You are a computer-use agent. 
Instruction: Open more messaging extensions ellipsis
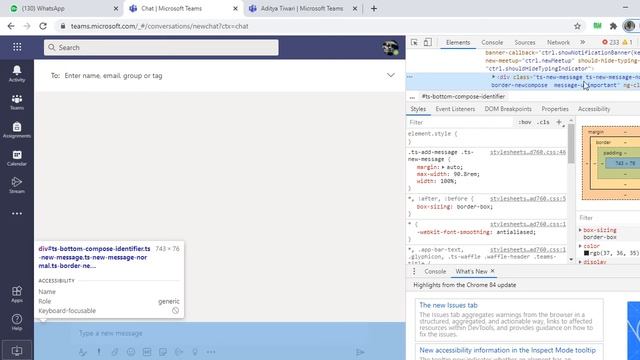click(211, 352)
